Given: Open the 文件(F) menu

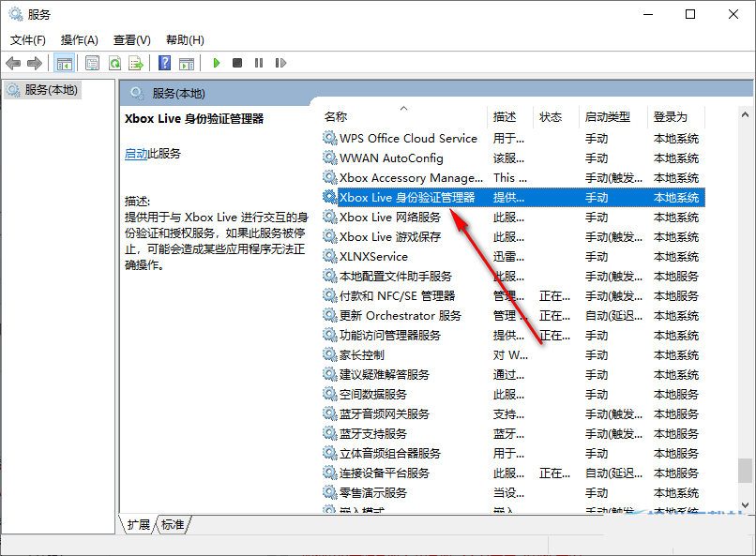Looking at the screenshot, I should (28, 39).
